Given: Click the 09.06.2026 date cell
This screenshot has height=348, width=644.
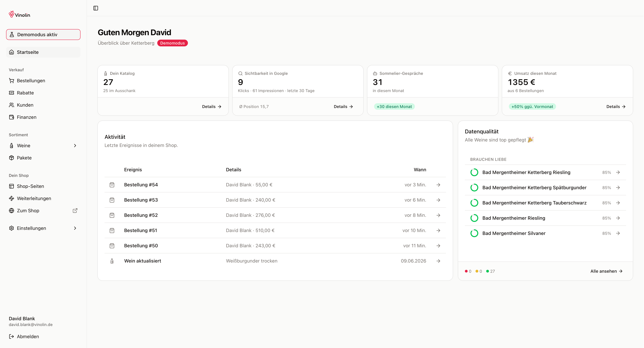Looking at the screenshot, I should [413, 261].
